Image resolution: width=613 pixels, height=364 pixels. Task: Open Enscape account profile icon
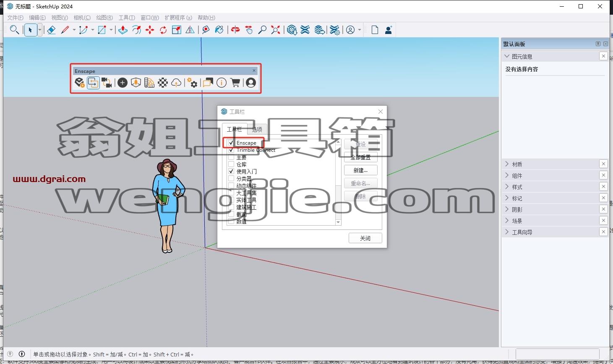[251, 83]
